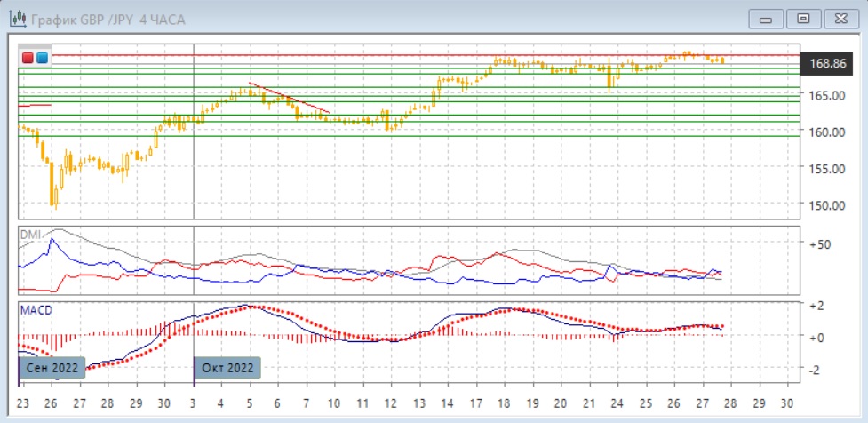Screen dimensions: 868x423
Task: Close the GBP/JPY chart window
Action: coord(840,19)
